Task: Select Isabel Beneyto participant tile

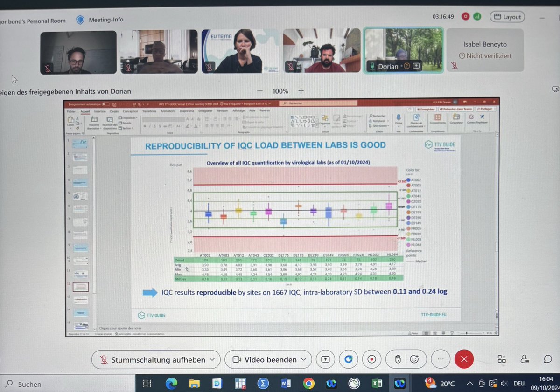Action: (485, 50)
